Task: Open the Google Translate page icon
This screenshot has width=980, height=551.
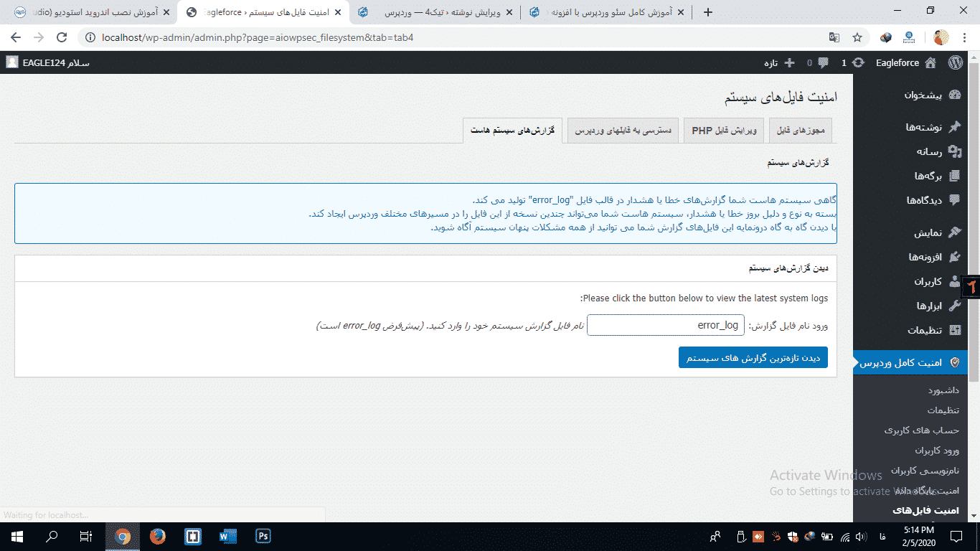Action: (x=834, y=37)
